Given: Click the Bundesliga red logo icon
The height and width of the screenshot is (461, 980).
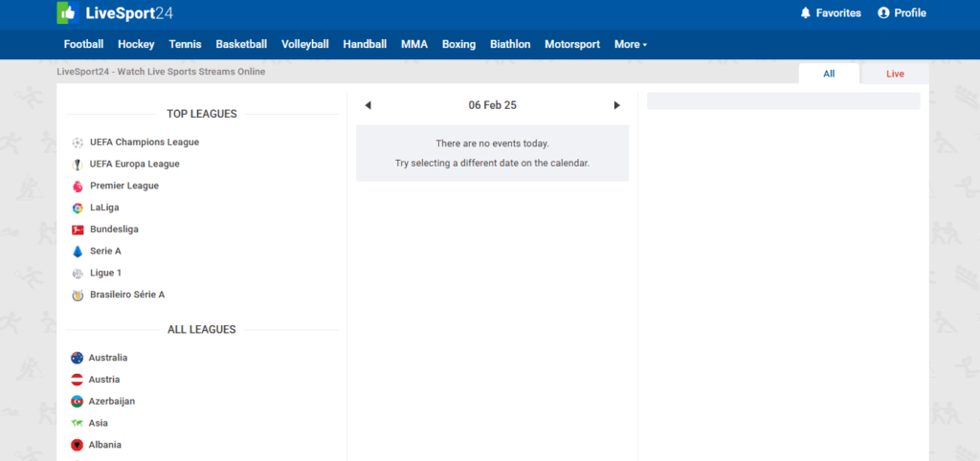Looking at the screenshot, I should tap(78, 230).
